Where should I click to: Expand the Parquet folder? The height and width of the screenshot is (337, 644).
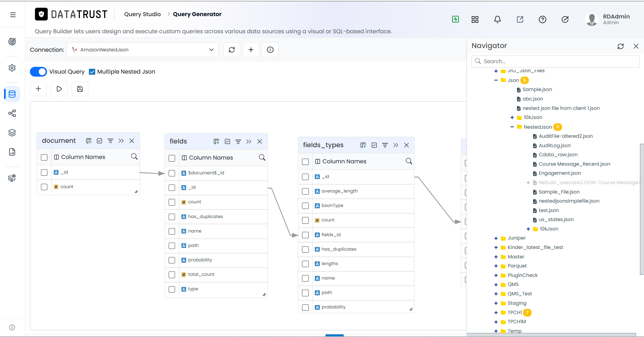(496, 266)
